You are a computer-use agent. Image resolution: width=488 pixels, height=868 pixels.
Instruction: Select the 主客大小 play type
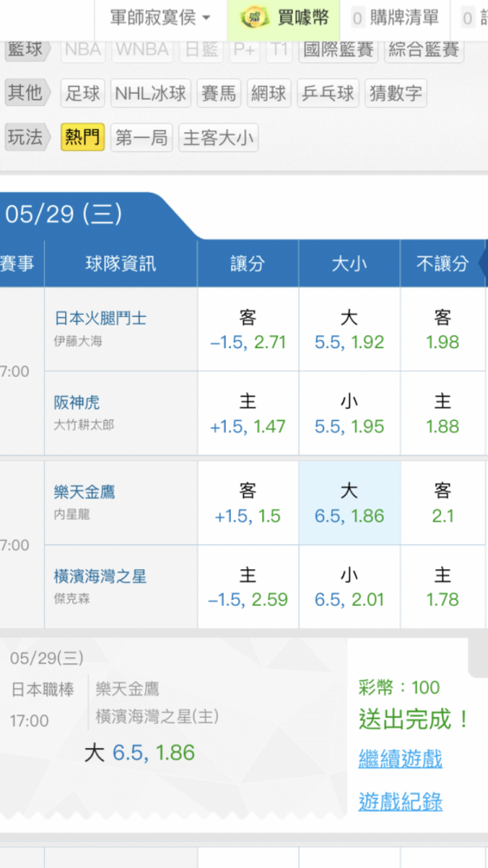pos(218,137)
